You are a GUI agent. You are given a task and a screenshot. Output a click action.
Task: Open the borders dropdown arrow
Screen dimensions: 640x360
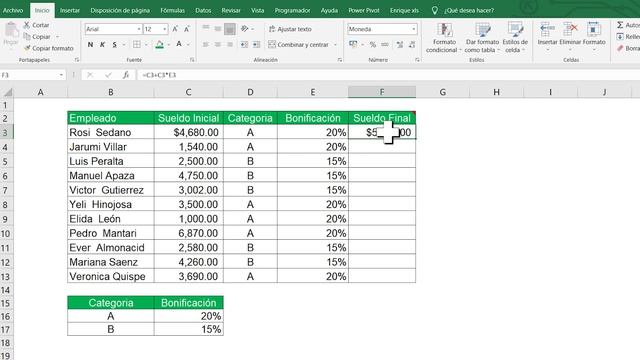(x=146, y=44)
